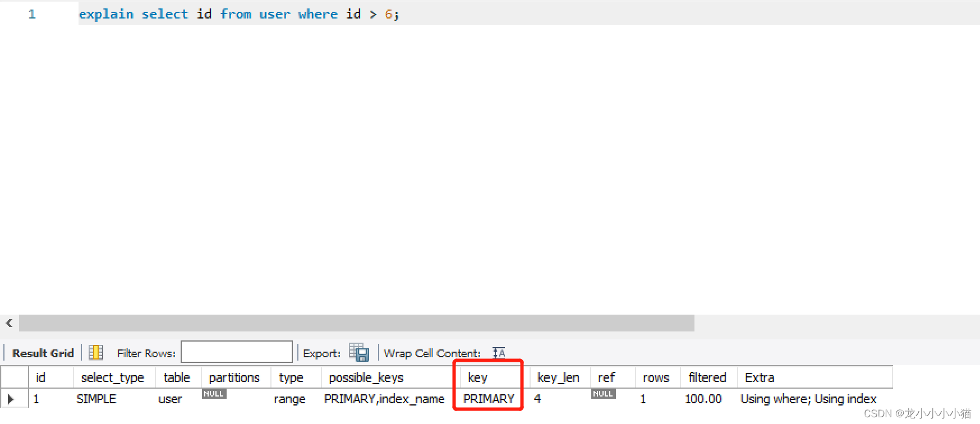Select result row 1 via row marker
Viewport: 980px width, 424px height.
click(x=11, y=399)
